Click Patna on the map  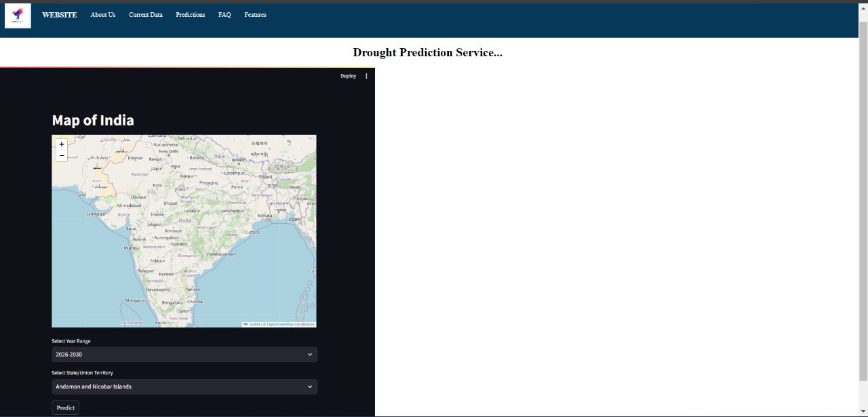(x=237, y=186)
